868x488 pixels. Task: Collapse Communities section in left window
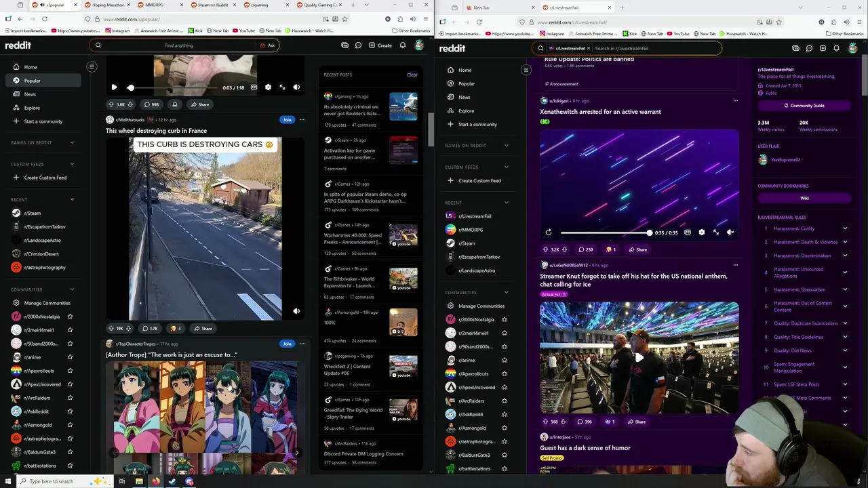tap(72, 289)
